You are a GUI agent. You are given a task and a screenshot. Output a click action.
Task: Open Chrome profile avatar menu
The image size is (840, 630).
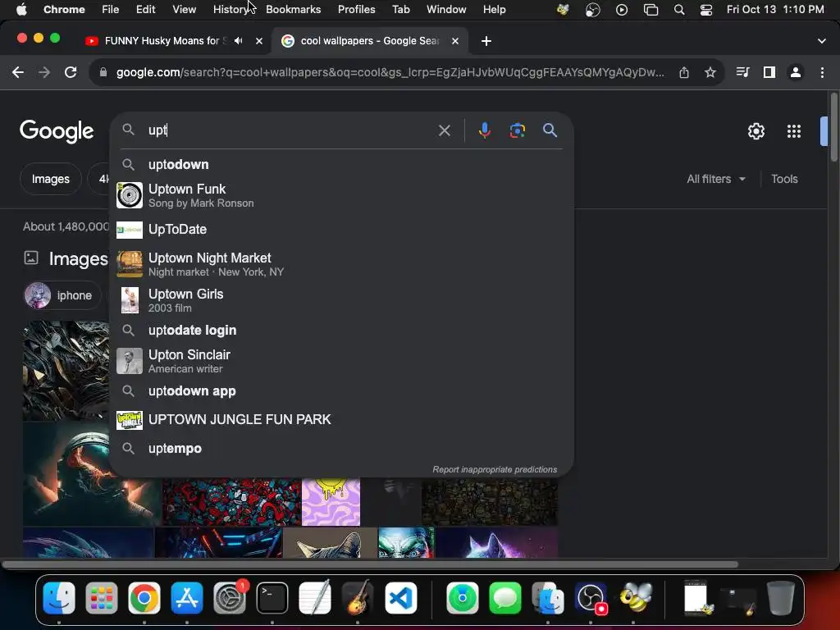tap(796, 72)
